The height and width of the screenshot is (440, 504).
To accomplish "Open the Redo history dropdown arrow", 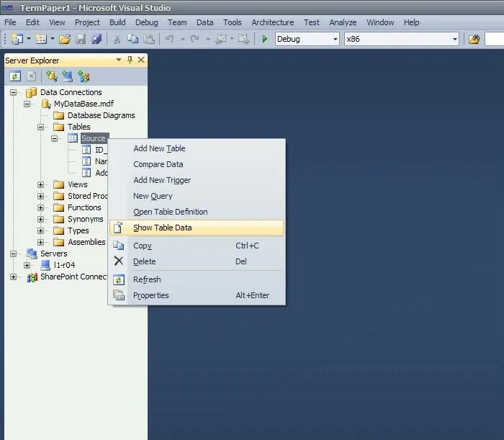I will pyautogui.click(x=207, y=39).
